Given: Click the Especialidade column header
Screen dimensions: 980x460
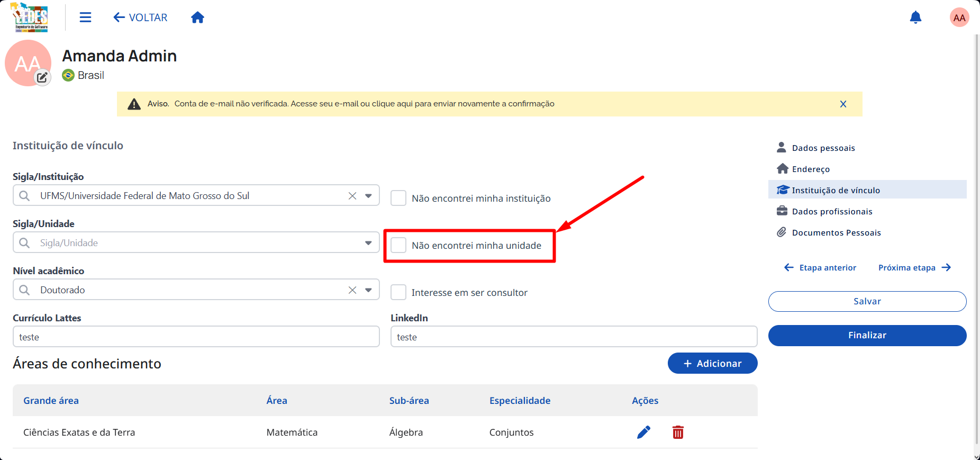Looking at the screenshot, I should [520, 401].
